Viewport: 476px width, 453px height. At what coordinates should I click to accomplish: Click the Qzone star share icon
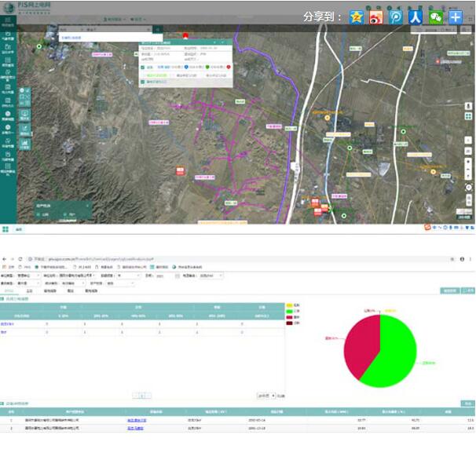point(357,17)
